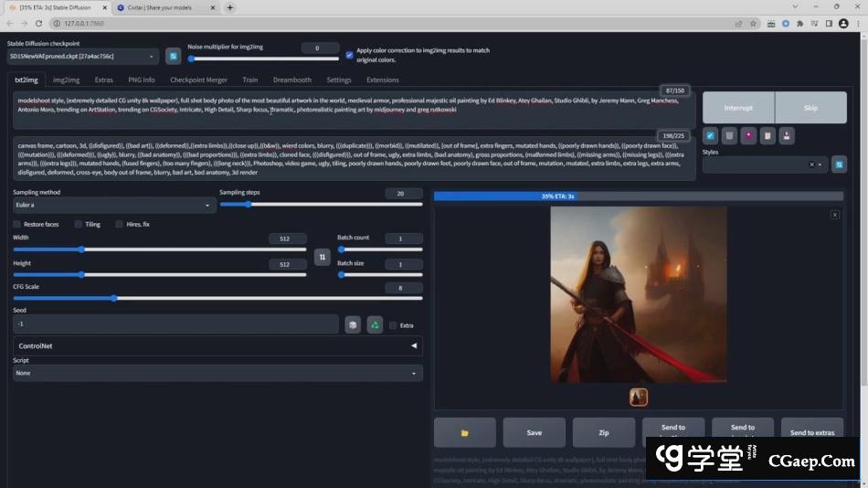Click the Save button below the image
868x488 pixels.
tap(535, 432)
